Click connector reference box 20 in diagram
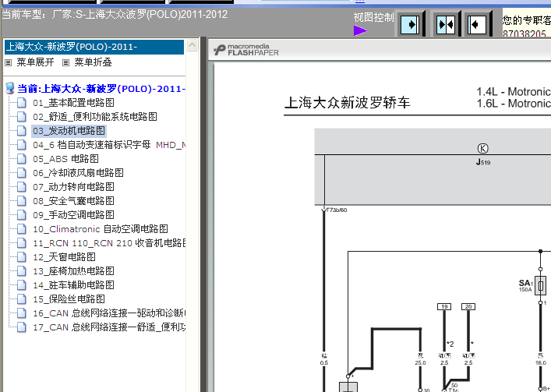Viewport: 551px width, 392px height. [x=468, y=307]
